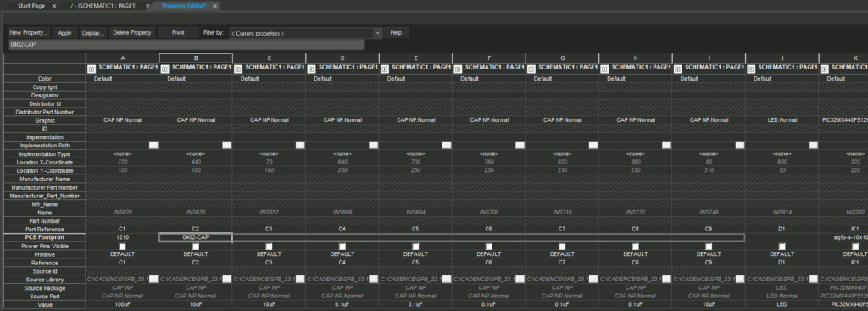Toggle Power Pins Visible for C5
868x311 pixels.
(x=415, y=247)
